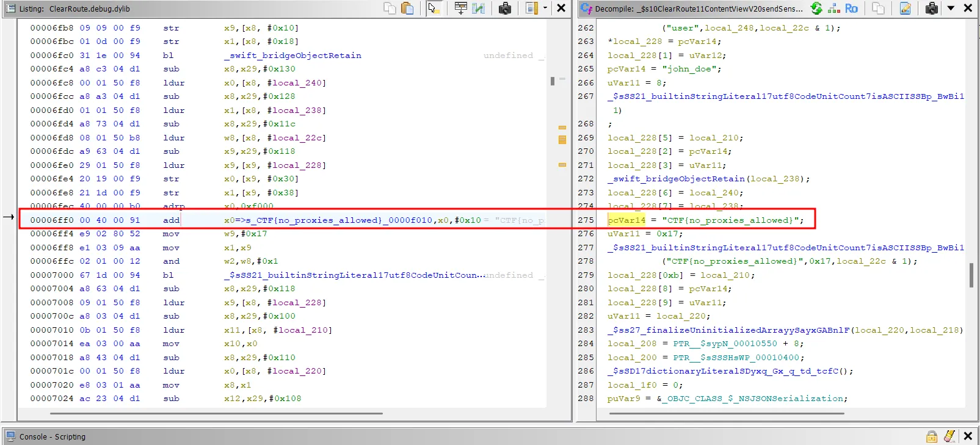Screen dimensions: 980x445
Task: Toggle the 'Ro' read-only icon in Decompile
Action: coord(851,8)
